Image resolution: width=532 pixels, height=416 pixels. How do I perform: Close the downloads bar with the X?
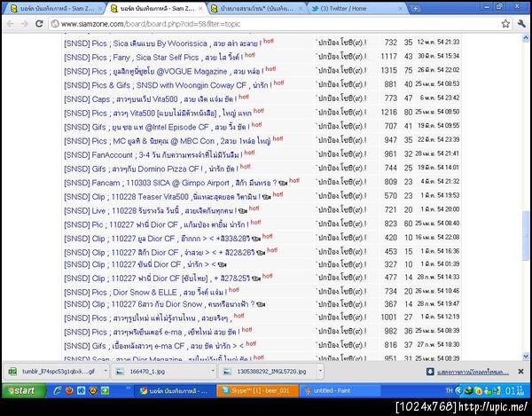click(520, 372)
